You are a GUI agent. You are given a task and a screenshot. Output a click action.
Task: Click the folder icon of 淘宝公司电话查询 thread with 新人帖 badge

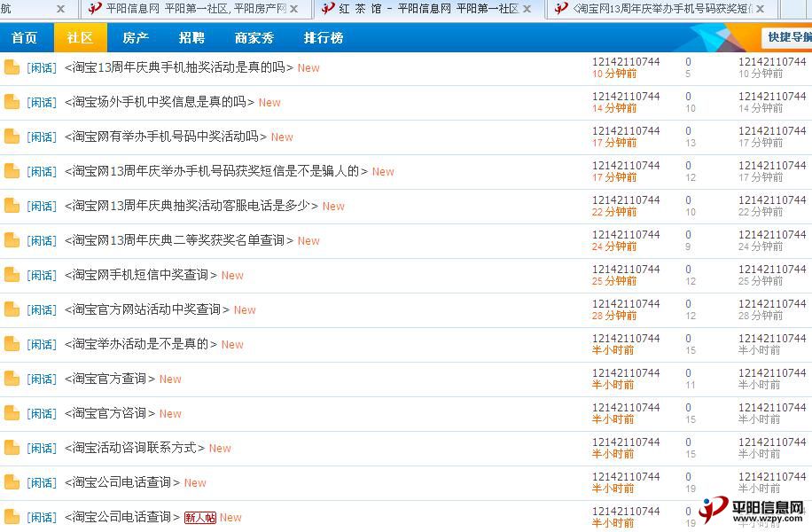click(x=12, y=517)
